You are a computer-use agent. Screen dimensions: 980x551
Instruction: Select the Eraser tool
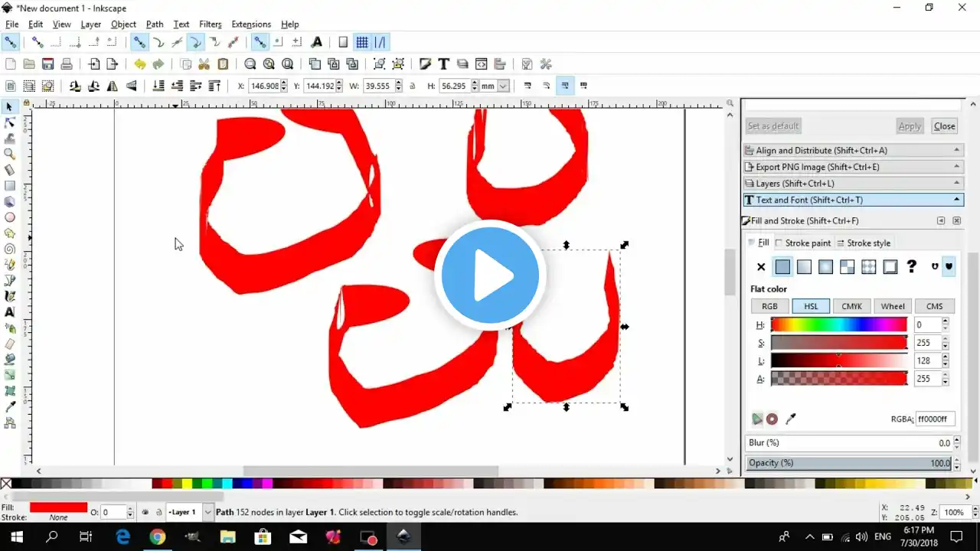tap(10, 344)
